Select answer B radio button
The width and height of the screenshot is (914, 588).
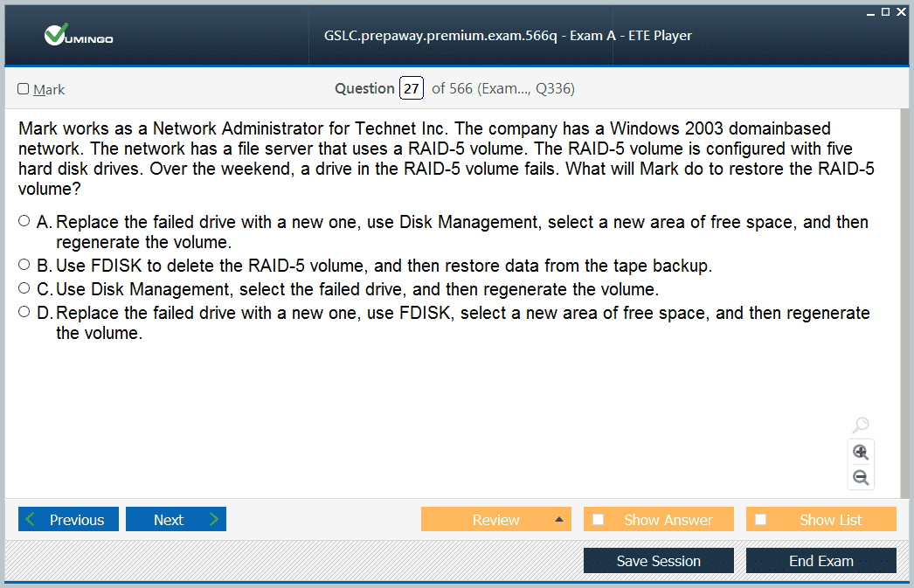coord(24,265)
